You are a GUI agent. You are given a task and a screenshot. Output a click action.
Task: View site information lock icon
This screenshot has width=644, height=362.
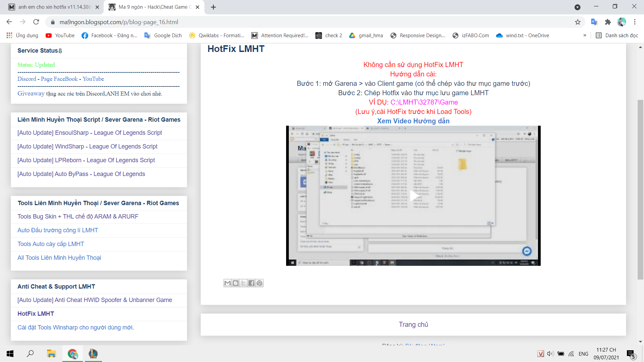(52, 22)
